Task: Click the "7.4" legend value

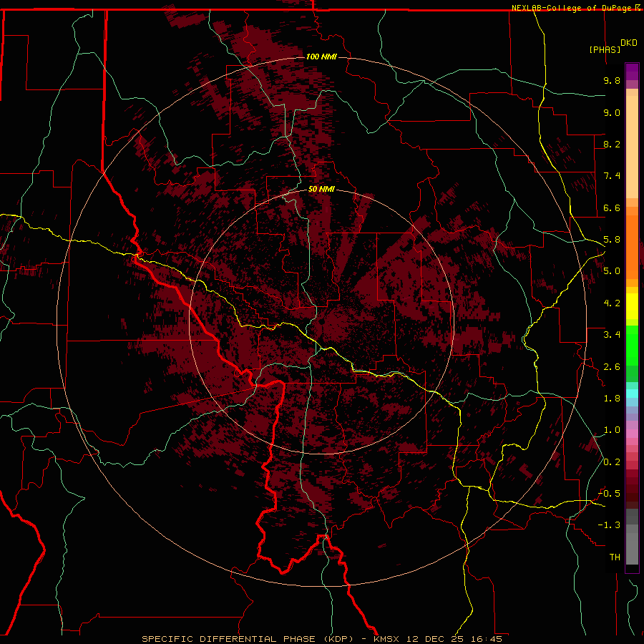Action: coord(612,176)
